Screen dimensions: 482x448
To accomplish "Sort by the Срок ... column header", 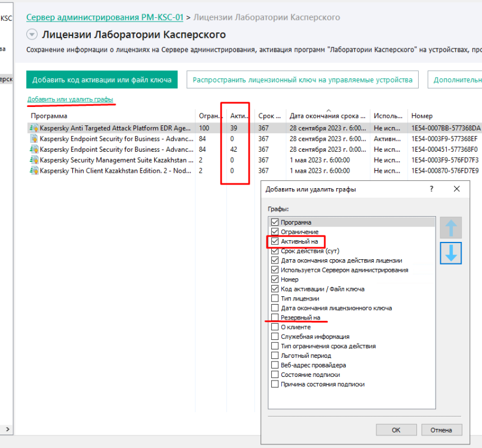I will (x=270, y=116).
